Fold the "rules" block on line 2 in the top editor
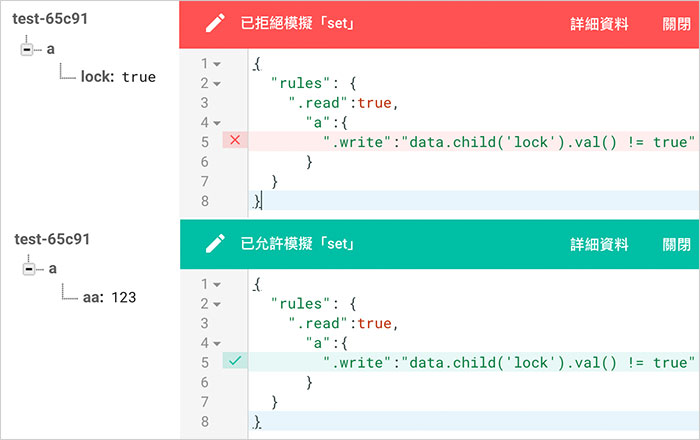 click(x=217, y=83)
